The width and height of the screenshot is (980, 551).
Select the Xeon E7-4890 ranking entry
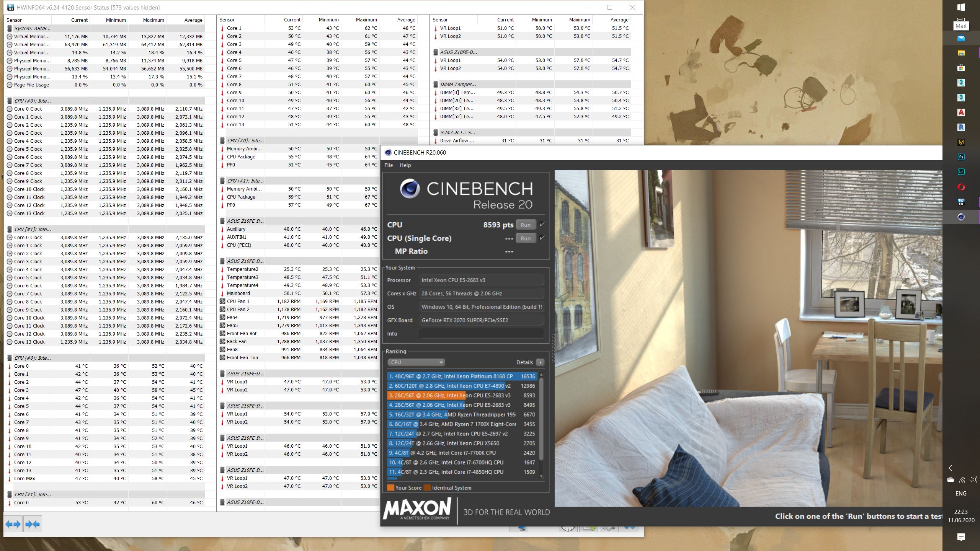coord(462,386)
